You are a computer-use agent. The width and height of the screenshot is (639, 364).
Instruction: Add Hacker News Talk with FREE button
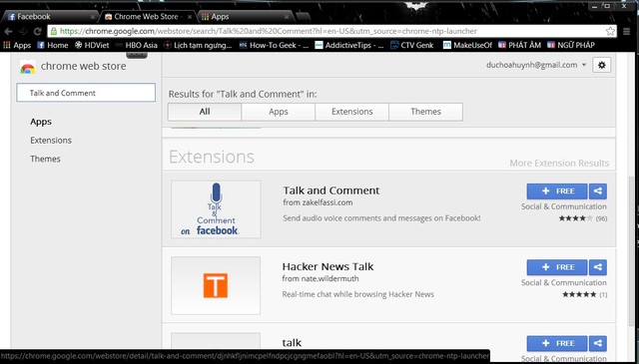pos(557,267)
